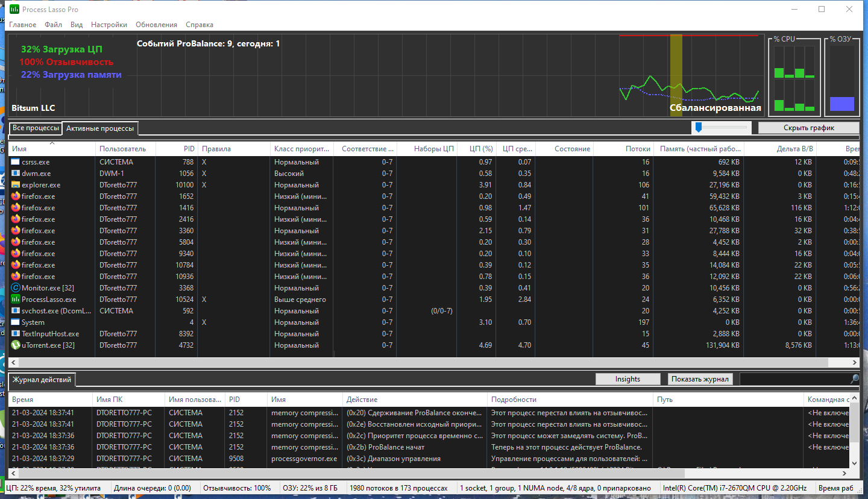
Task: Click the firefox.exe icon with PID 1652
Action: pos(16,196)
